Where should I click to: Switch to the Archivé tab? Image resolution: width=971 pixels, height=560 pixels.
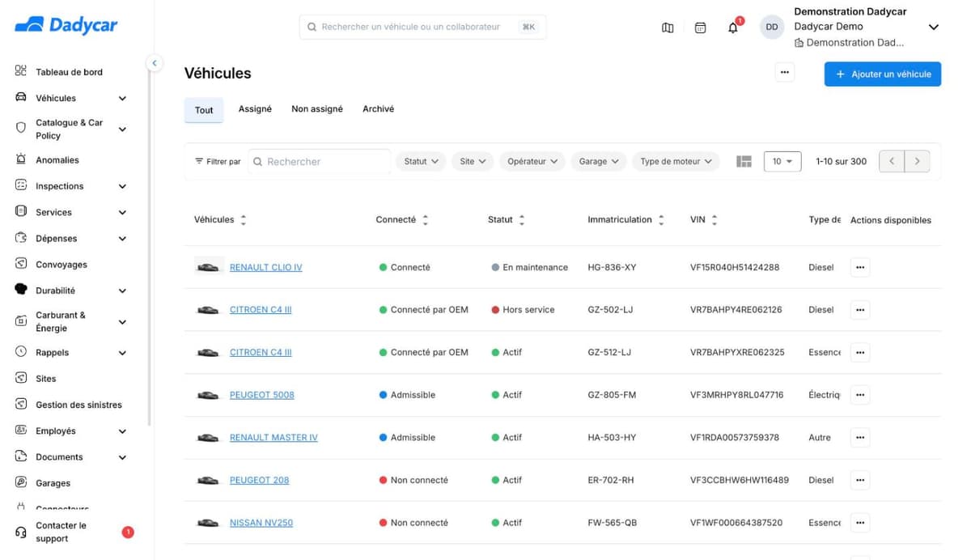pos(379,108)
